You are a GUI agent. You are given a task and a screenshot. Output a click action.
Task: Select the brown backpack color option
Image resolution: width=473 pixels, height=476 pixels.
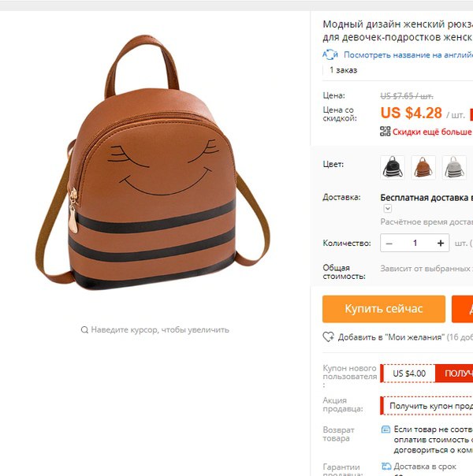423,167
